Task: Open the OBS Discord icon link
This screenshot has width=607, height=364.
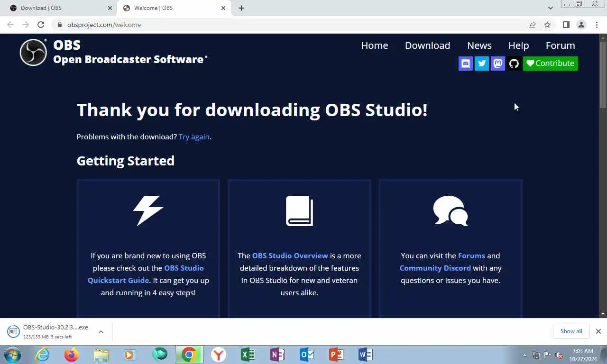Action: [466, 64]
